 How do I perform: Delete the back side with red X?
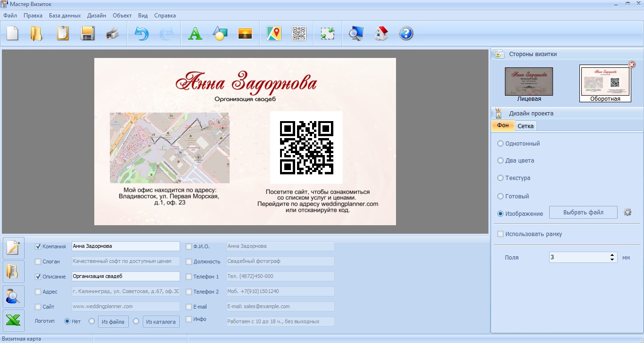click(x=632, y=65)
